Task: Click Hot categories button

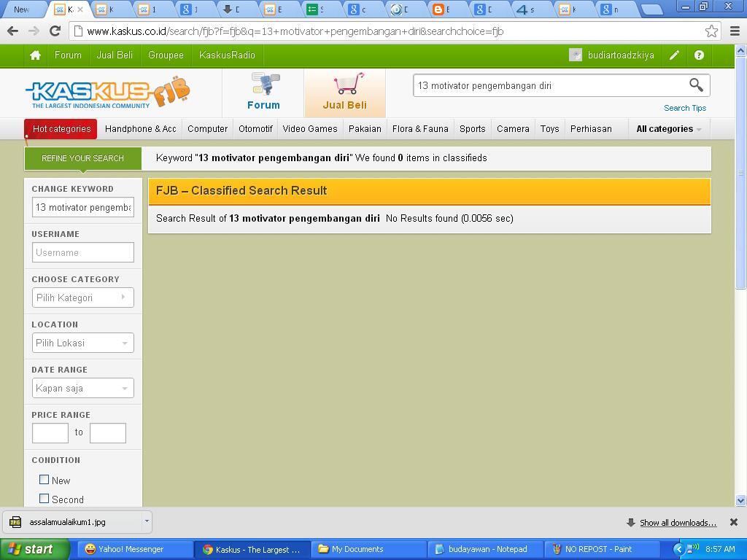Action: (61, 129)
